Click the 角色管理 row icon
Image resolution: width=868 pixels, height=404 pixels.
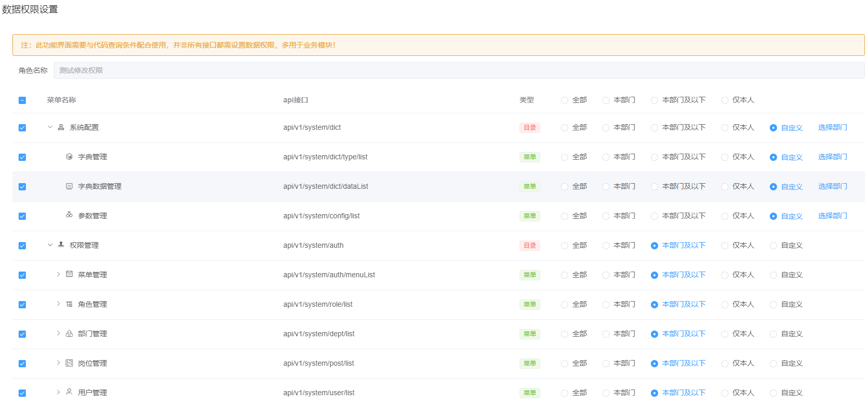69,304
